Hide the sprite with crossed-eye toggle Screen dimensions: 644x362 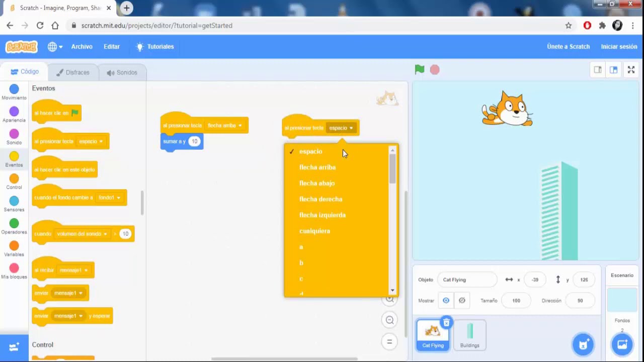click(x=462, y=301)
